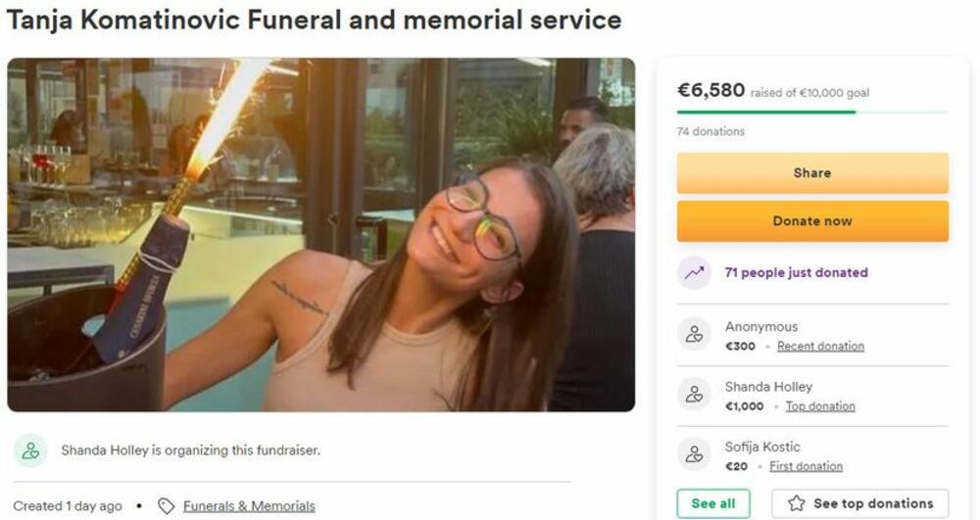Click the purple trending arrow icon

[694, 273]
